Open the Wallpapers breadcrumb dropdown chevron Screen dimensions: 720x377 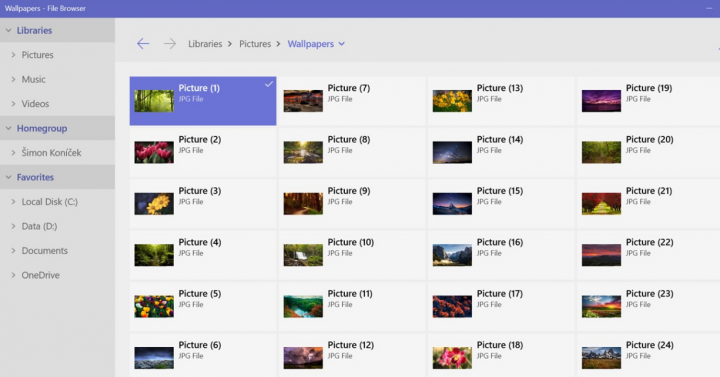point(342,44)
